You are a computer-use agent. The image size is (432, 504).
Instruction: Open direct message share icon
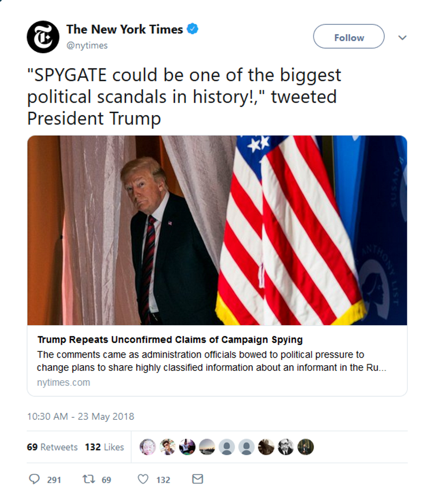[x=197, y=480]
